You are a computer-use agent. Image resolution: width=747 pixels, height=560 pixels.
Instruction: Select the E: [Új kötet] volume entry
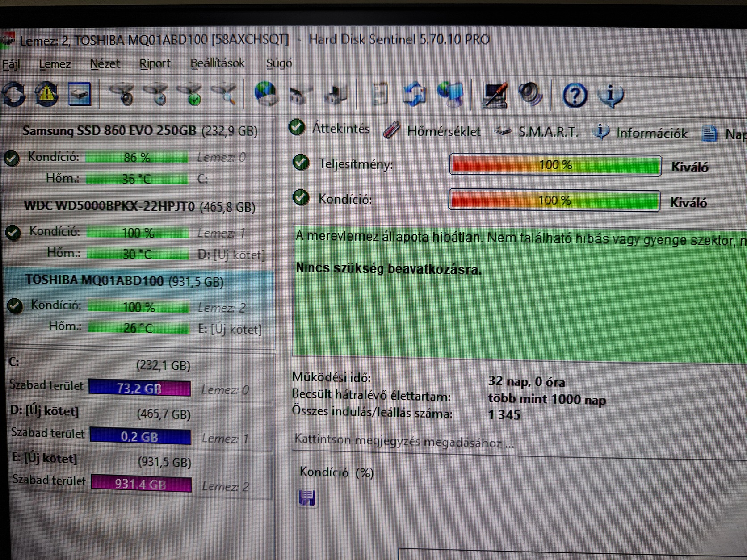coord(141,474)
